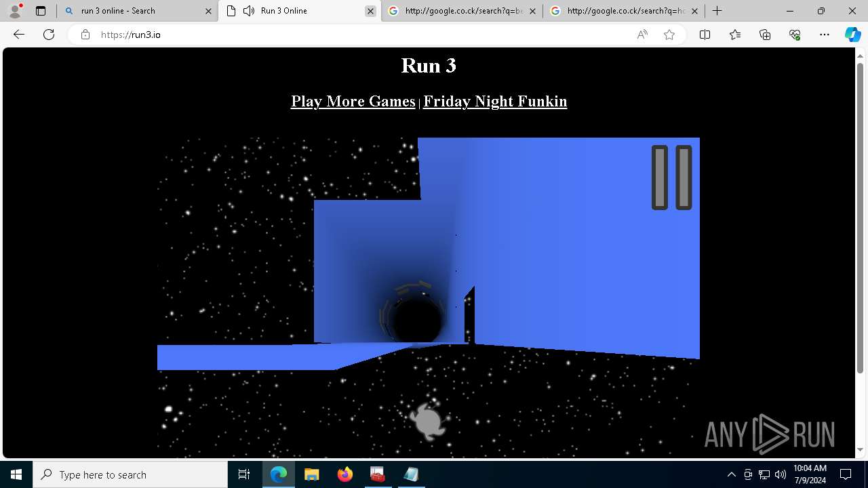Open Browser essentials heart icon

pos(795,35)
